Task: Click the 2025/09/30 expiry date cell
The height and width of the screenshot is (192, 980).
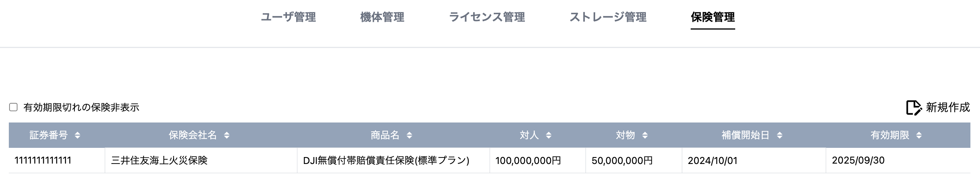Action: click(x=858, y=161)
